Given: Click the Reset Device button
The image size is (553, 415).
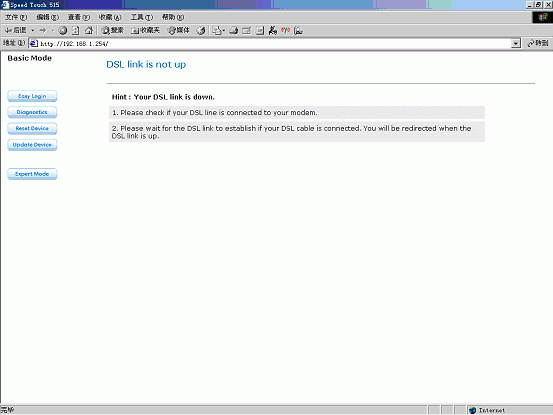Looking at the screenshot, I should [x=32, y=128].
